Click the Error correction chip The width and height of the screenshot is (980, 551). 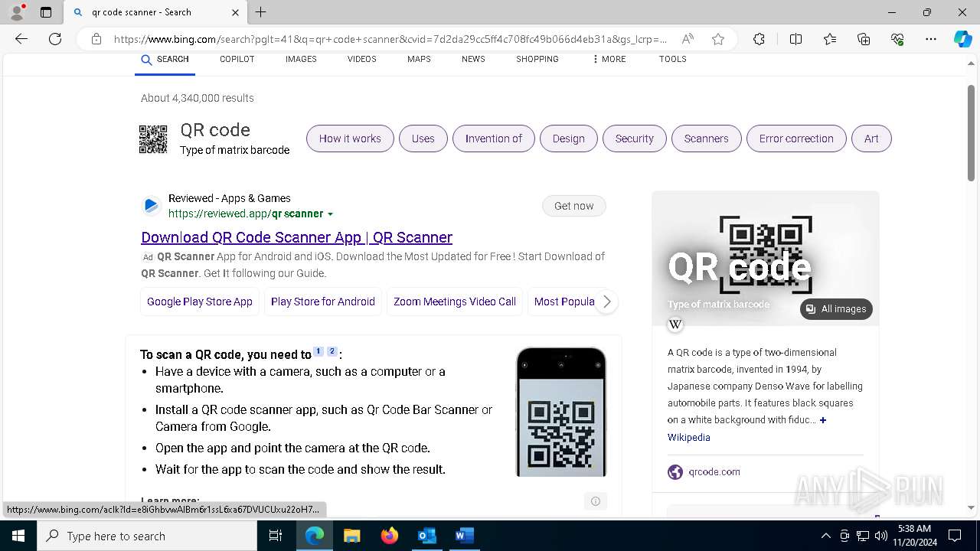click(796, 139)
